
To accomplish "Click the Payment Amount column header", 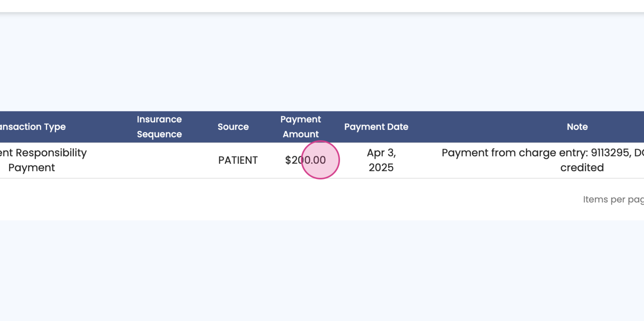I will click(300, 127).
